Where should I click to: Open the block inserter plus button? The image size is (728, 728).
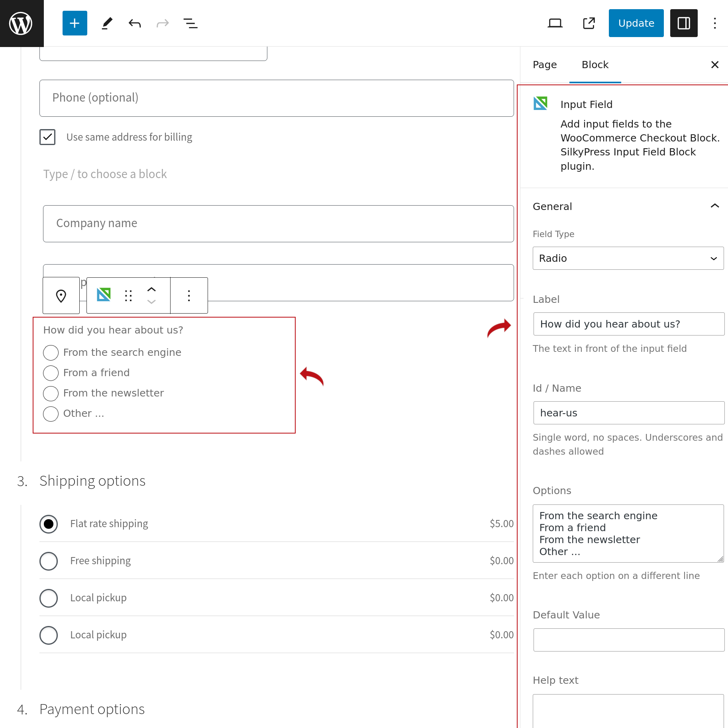click(x=75, y=23)
